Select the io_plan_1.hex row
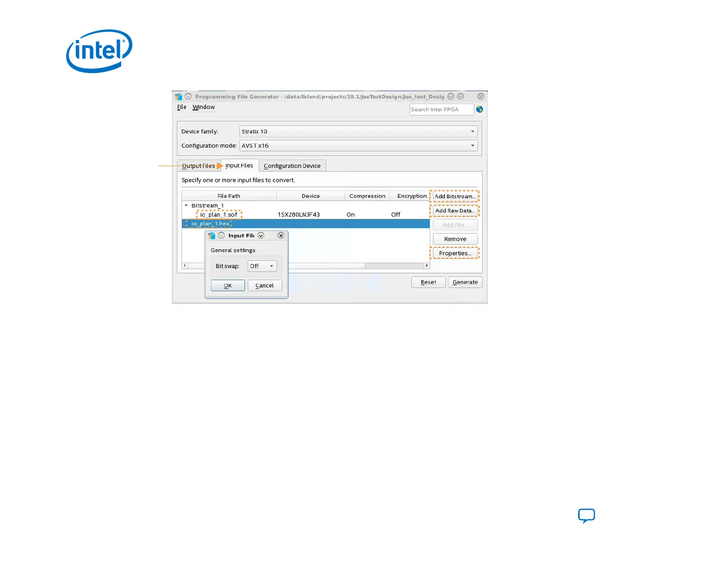Screen dimensions: 728x563 click(306, 224)
